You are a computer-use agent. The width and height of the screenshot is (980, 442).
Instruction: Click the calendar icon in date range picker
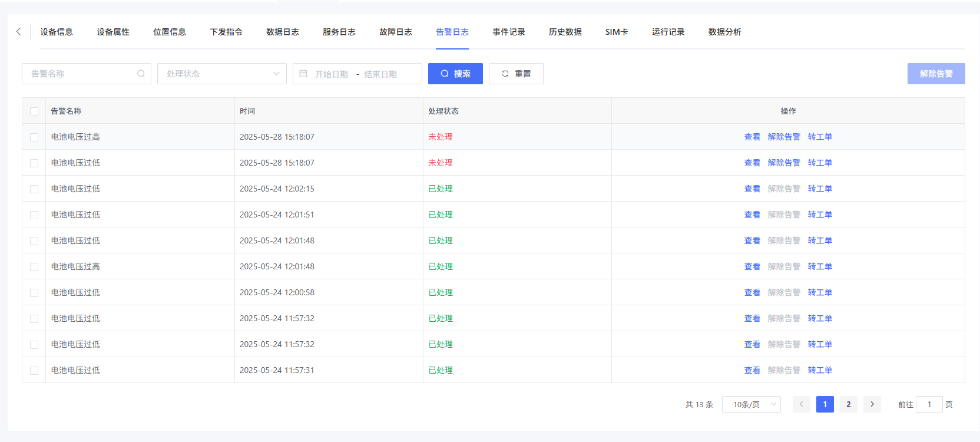point(303,74)
